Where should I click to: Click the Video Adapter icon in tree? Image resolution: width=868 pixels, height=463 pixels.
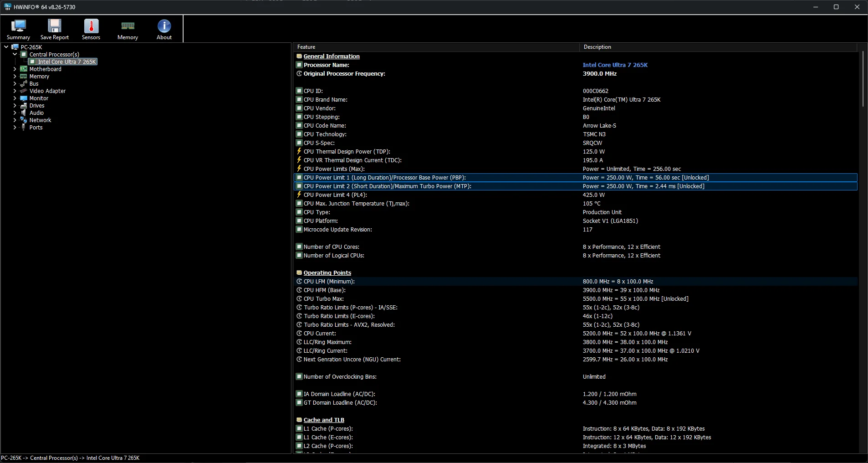[24, 91]
